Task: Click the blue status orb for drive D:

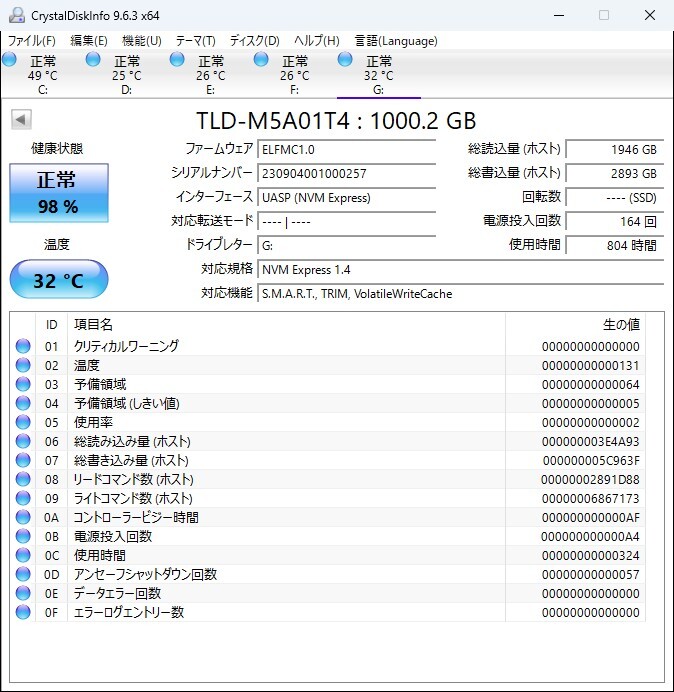Action: click(x=93, y=60)
